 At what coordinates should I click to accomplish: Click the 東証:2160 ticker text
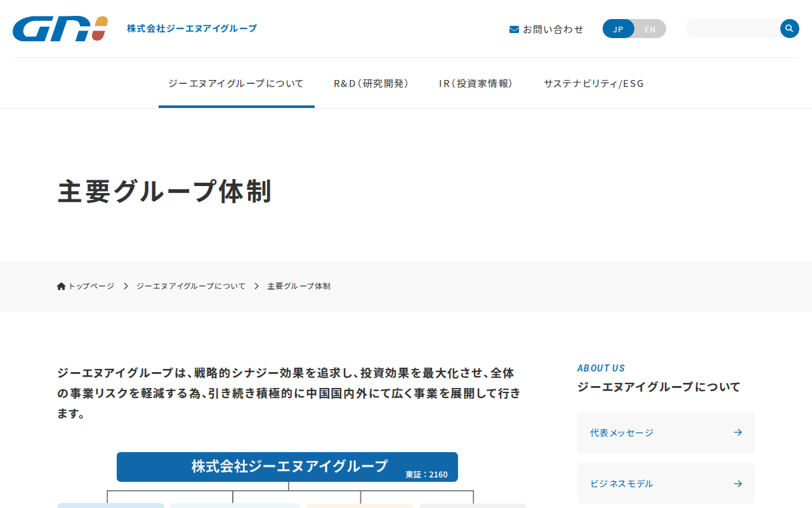click(427, 474)
